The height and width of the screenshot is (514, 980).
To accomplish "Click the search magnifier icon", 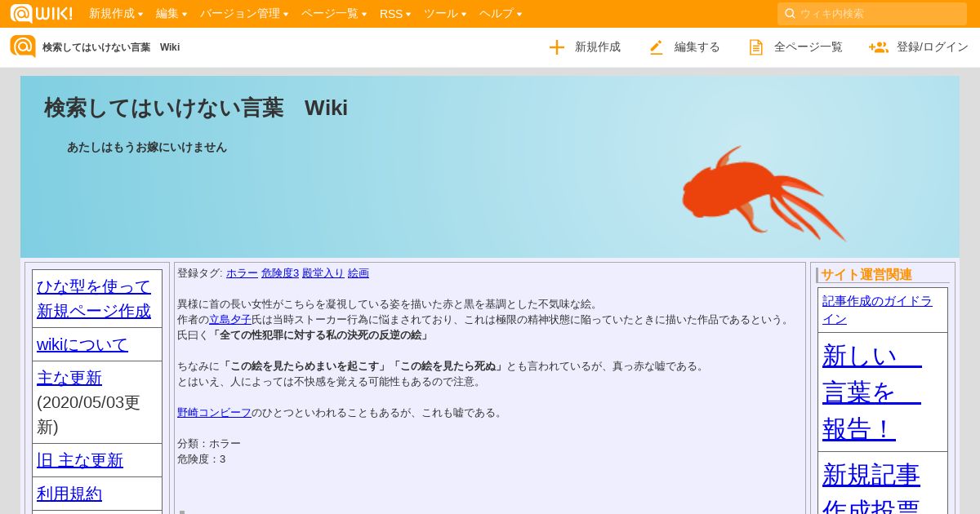I will point(790,13).
